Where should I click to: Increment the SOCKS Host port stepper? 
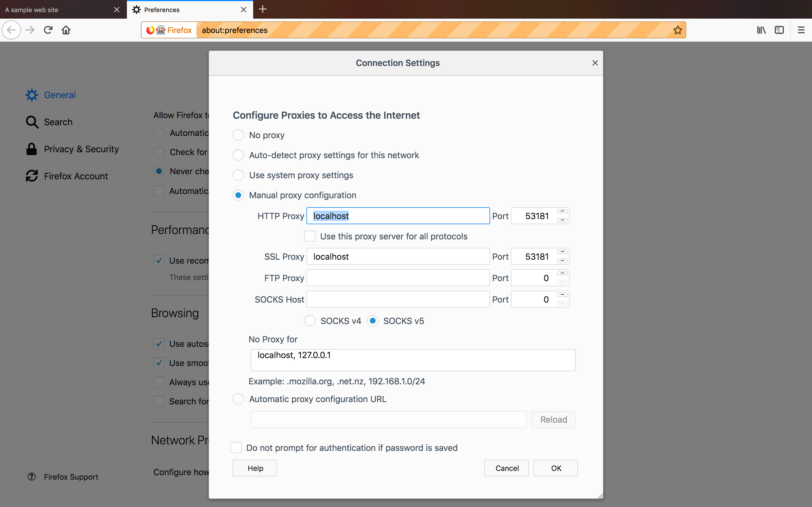(x=562, y=295)
